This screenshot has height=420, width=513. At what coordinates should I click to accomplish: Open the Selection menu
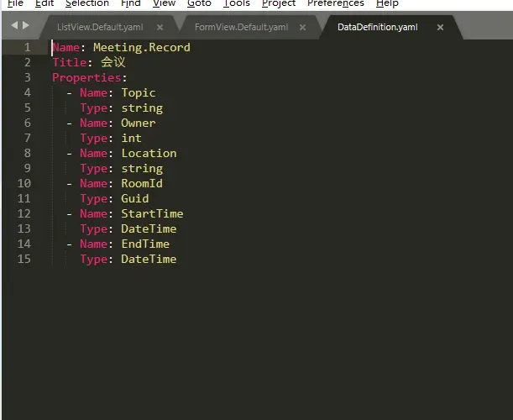pos(87,3)
